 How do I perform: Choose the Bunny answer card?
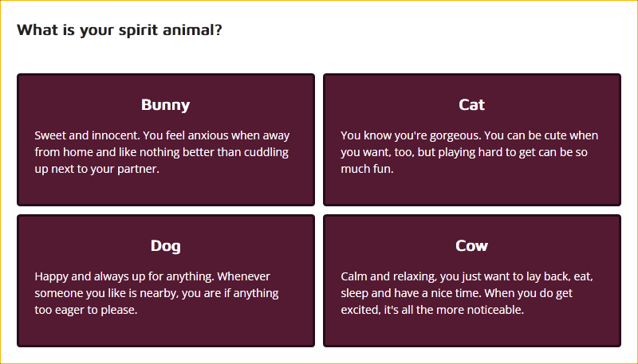point(166,139)
